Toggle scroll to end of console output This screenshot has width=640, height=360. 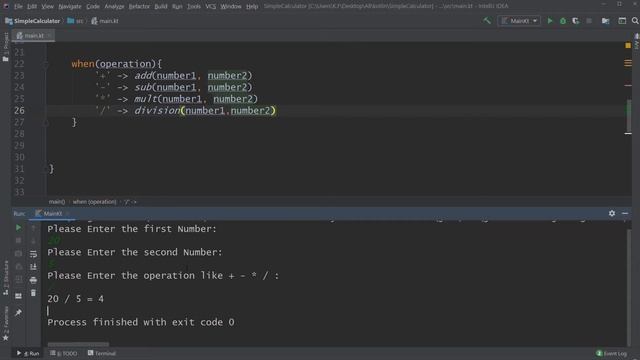pyautogui.click(x=33, y=267)
